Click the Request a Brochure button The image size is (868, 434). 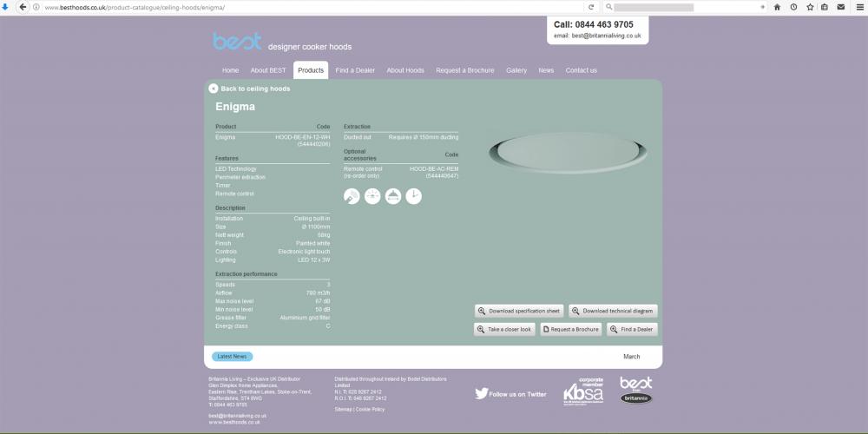(x=571, y=329)
